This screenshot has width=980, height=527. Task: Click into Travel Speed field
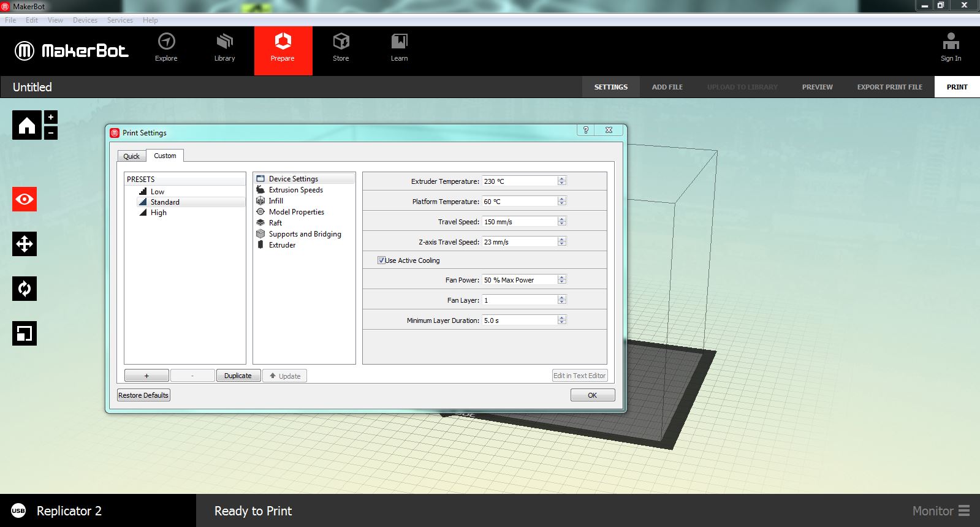520,221
